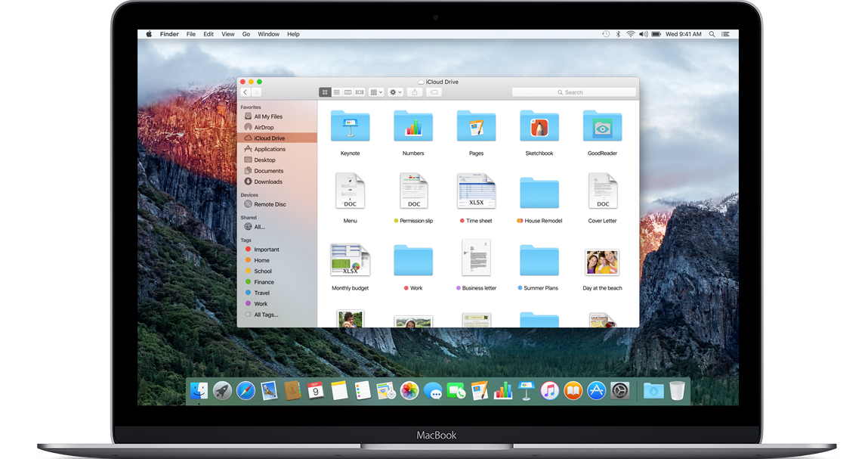The height and width of the screenshot is (459, 868).
Task: Open the item arrangement dropdown
Action: coord(376,92)
